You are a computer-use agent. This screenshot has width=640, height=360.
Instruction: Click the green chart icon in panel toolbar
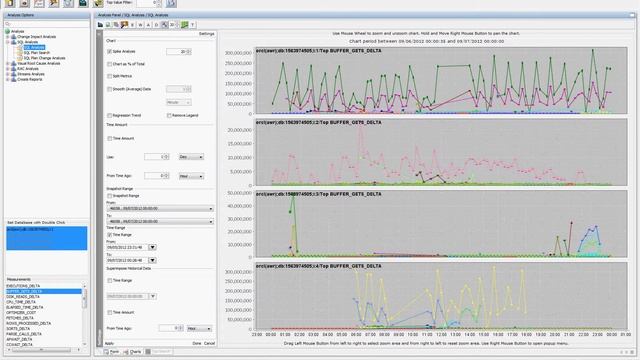coord(184,25)
